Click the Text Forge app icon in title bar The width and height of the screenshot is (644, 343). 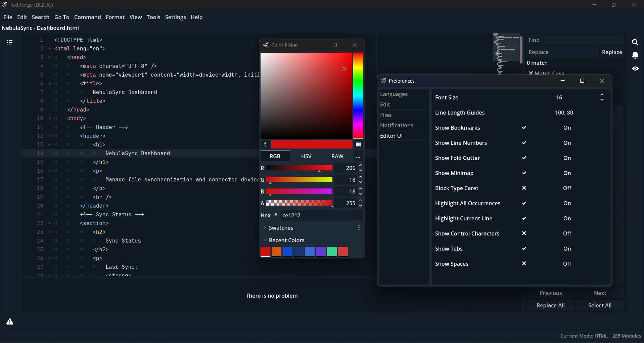(4, 5)
